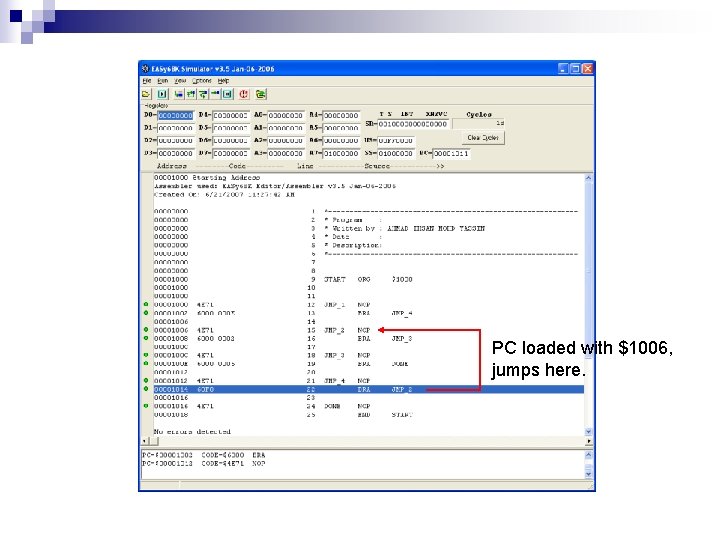Click the Clear Cycles button
This screenshot has width=720, height=540.
483,138
